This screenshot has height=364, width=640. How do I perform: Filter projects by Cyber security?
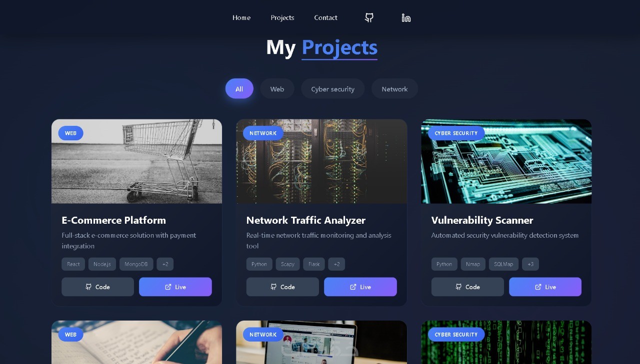click(333, 88)
